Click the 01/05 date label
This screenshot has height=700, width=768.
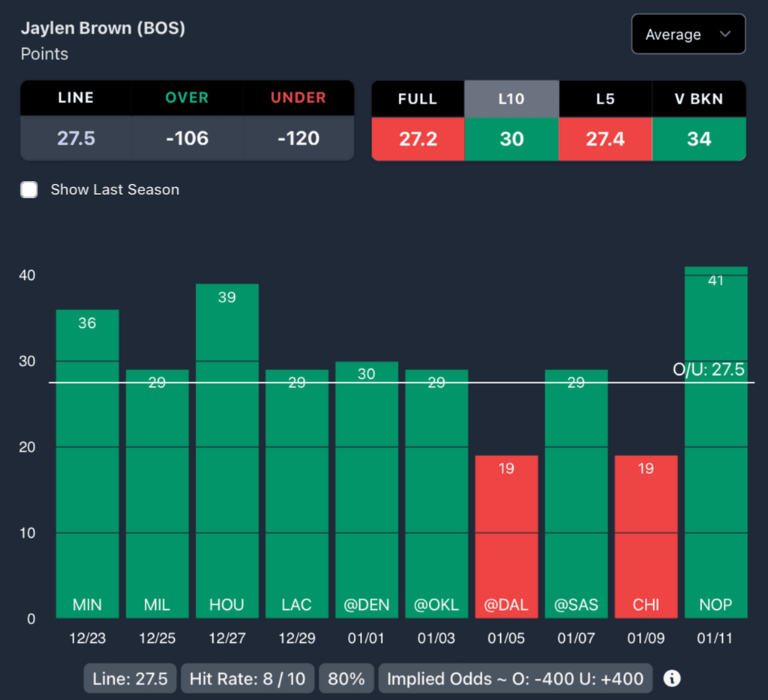click(506, 638)
